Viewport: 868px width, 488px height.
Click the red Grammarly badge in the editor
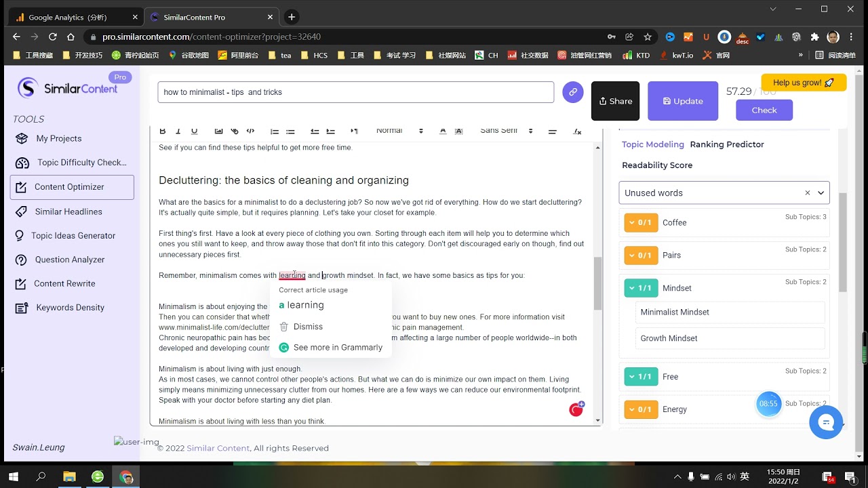pyautogui.click(x=576, y=409)
